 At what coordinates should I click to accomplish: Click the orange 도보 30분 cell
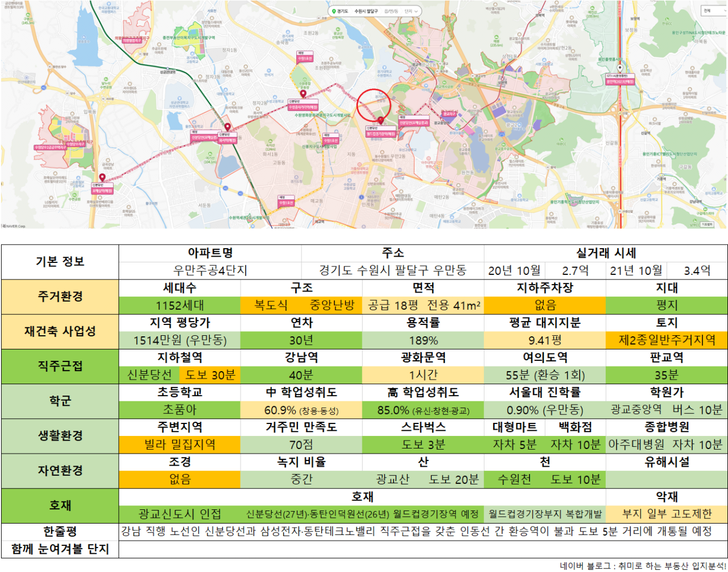[x=210, y=375]
